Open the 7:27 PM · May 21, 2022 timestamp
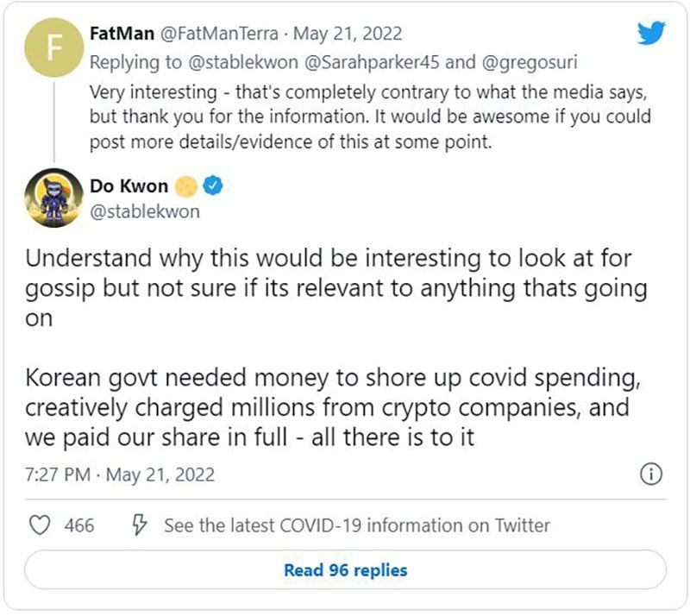Image resolution: width=690 pixels, height=616 pixels. tap(120, 475)
